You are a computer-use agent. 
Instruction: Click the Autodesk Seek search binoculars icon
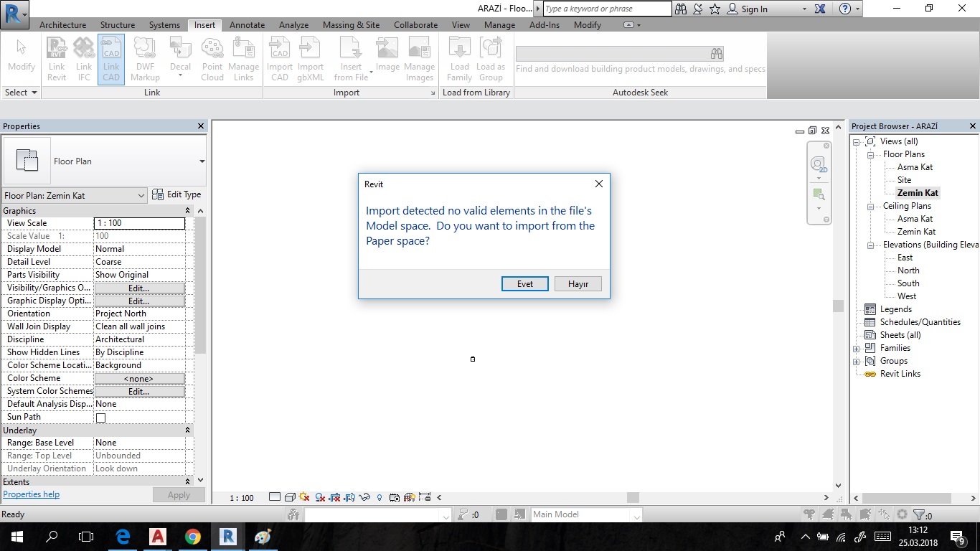pos(716,54)
